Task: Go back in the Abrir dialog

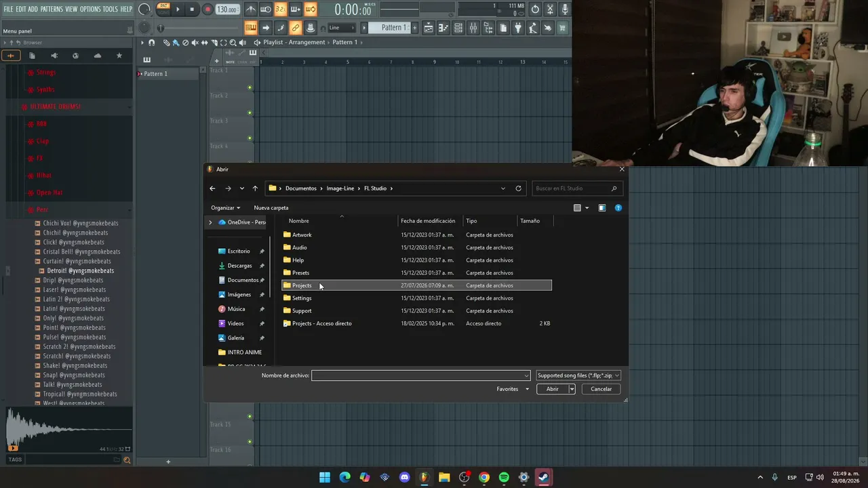Action: 212,188
